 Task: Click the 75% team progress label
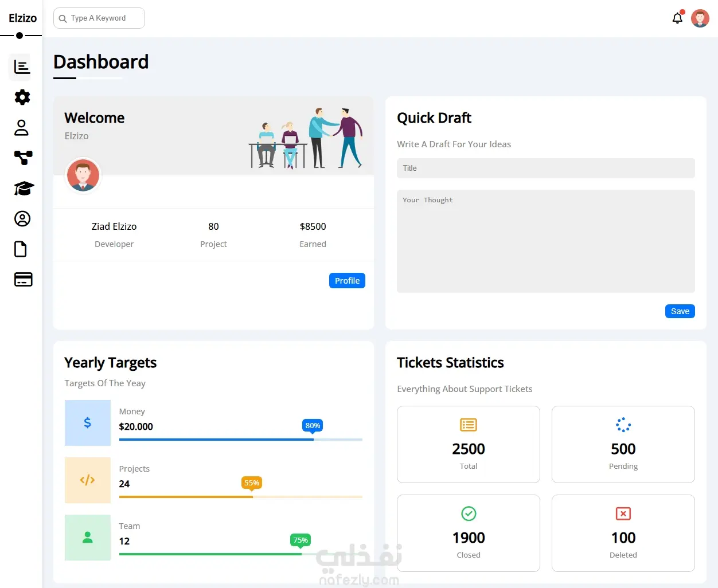coord(301,540)
